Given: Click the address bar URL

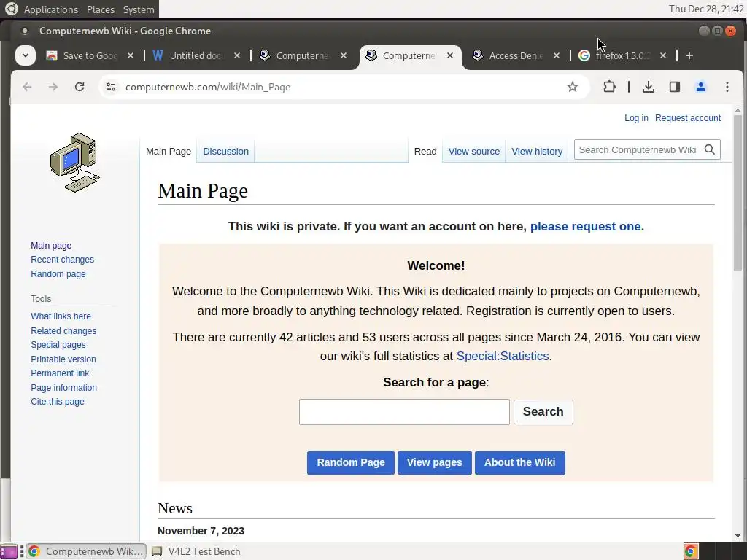Looking at the screenshot, I should tap(208, 87).
